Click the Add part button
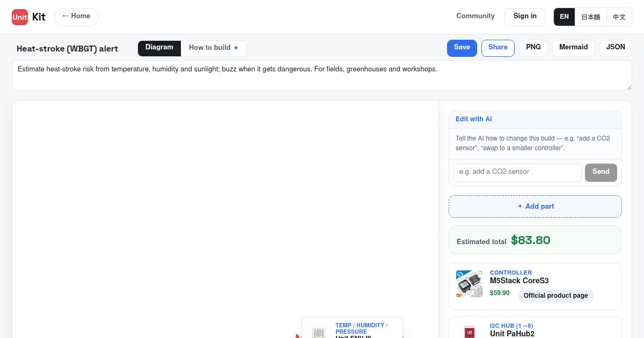The height and width of the screenshot is (338, 644). point(535,207)
